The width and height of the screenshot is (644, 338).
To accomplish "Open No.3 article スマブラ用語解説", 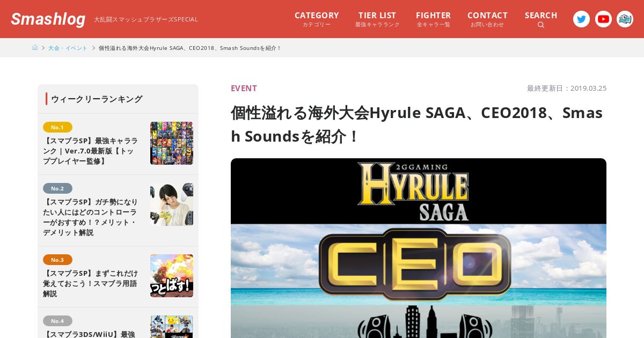I will point(118,276).
